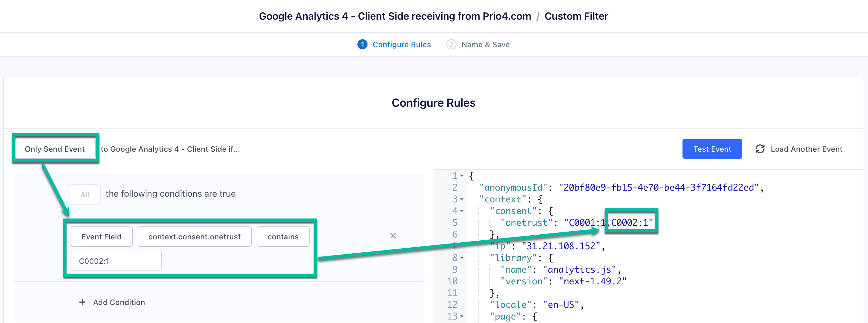Click the refresh icon beside Load Another Event
The height and width of the screenshot is (323, 868).
[760, 149]
